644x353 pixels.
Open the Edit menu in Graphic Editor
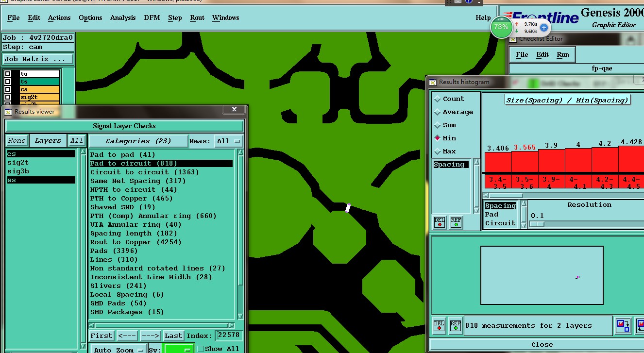34,18
